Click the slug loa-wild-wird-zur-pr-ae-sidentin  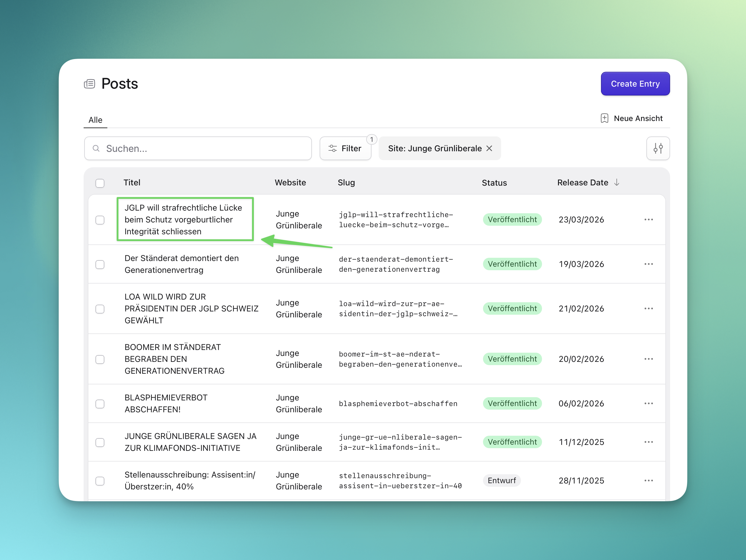coord(398,309)
